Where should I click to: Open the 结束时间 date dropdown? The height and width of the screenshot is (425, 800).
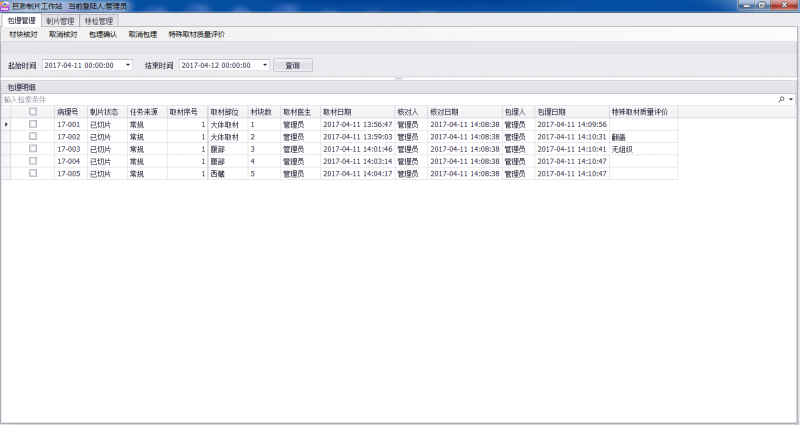pyautogui.click(x=265, y=65)
